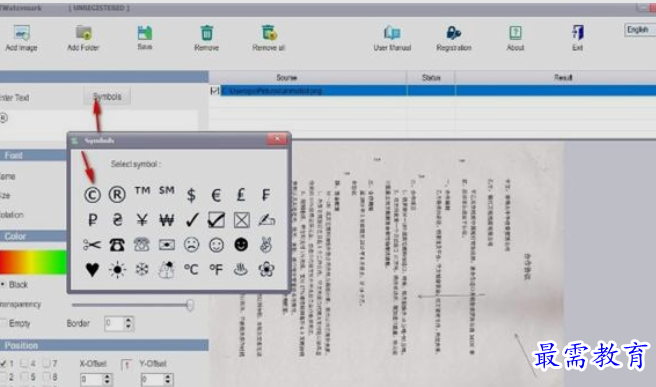Select the copyright © symbol
The width and height of the screenshot is (656, 387).
(x=92, y=195)
